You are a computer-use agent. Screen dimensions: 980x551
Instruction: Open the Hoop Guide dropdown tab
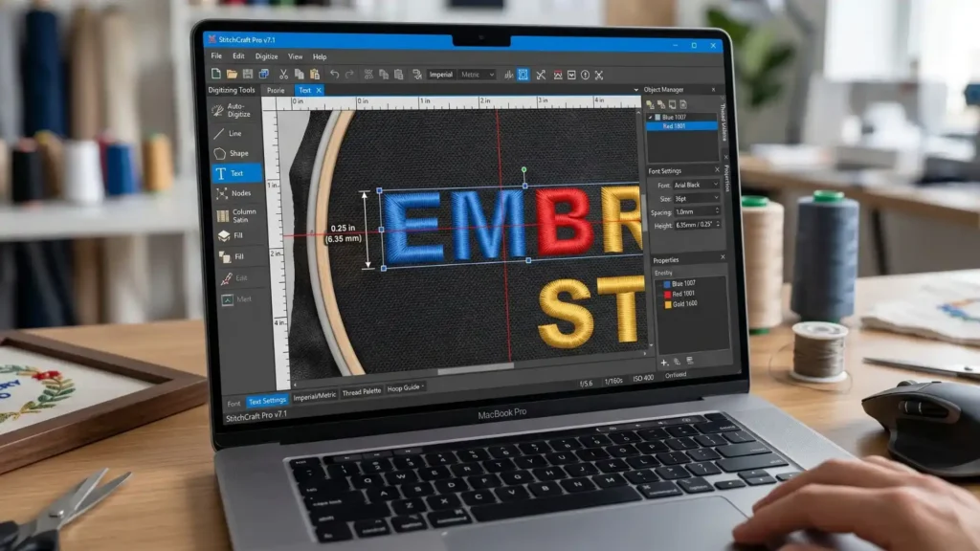tap(405, 388)
